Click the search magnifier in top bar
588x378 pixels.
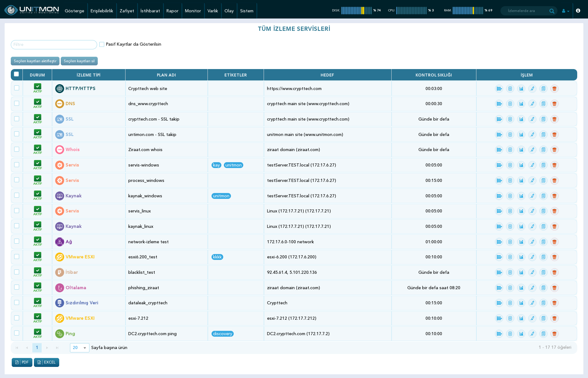(552, 11)
